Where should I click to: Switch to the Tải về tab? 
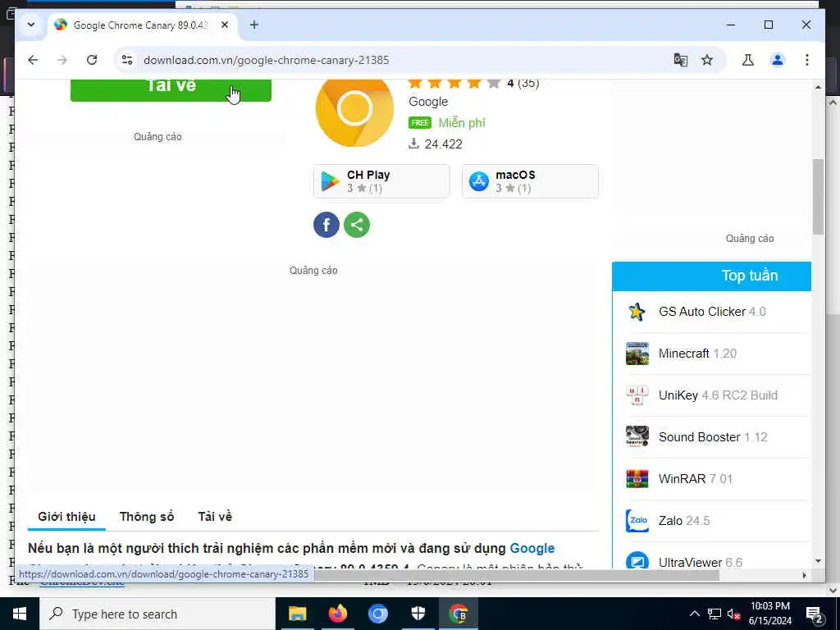point(215,517)
